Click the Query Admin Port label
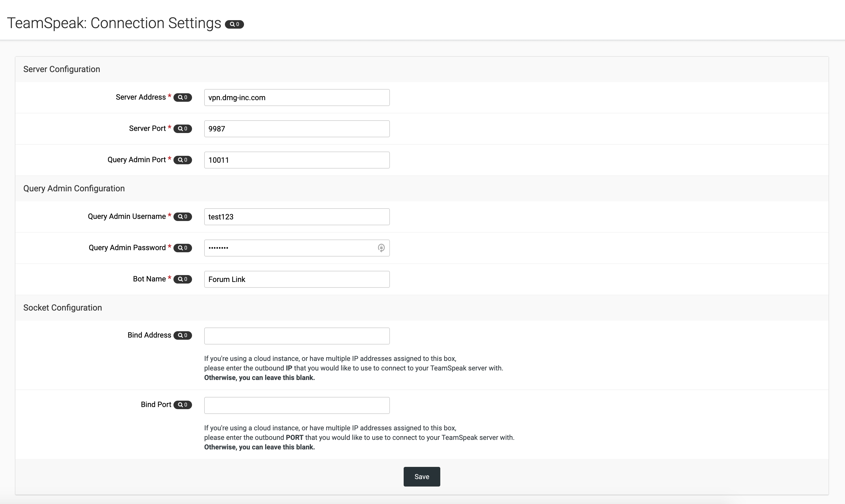This screenshot has width=845, height=504. click(137, 160)
